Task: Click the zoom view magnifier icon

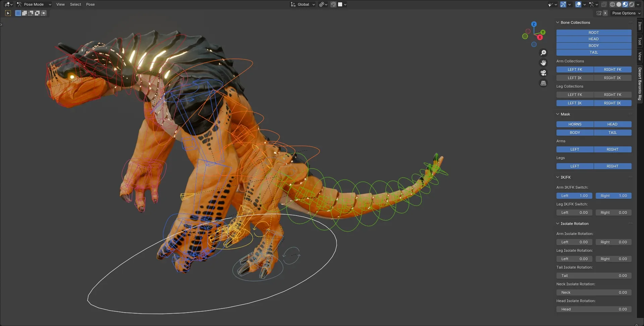Action: [543, 53]
